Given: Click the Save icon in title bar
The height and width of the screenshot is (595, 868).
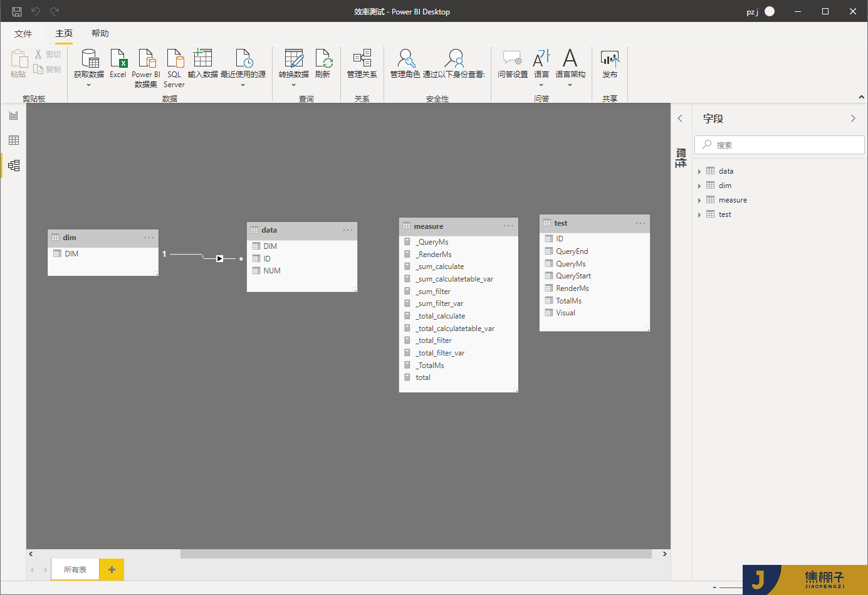Looking at the screenshot, I should click(17, 11).
